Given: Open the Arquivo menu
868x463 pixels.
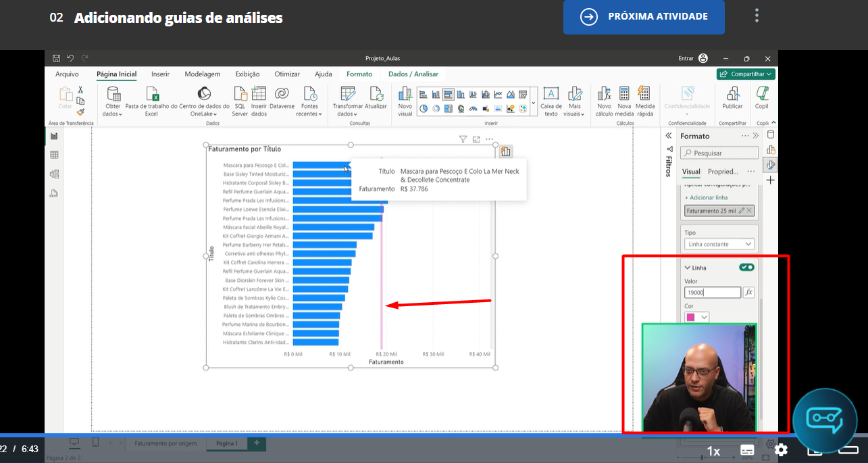Looking at the screenshot, I should coord(67,74).
